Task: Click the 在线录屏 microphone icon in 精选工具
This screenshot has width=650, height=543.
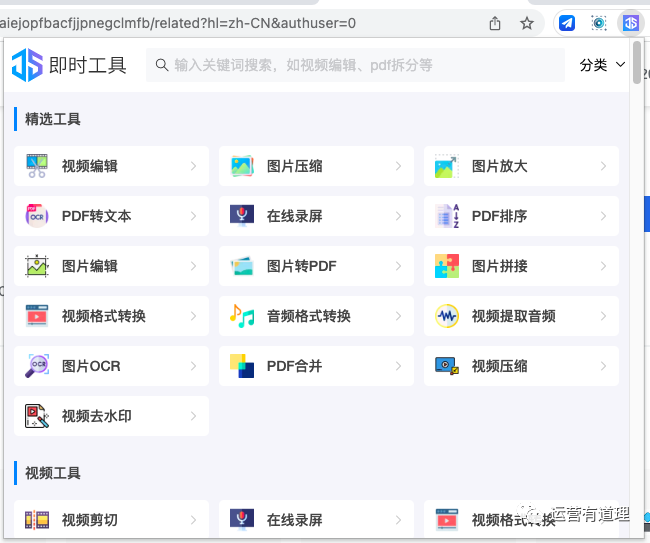Action: tap(242, 216)
